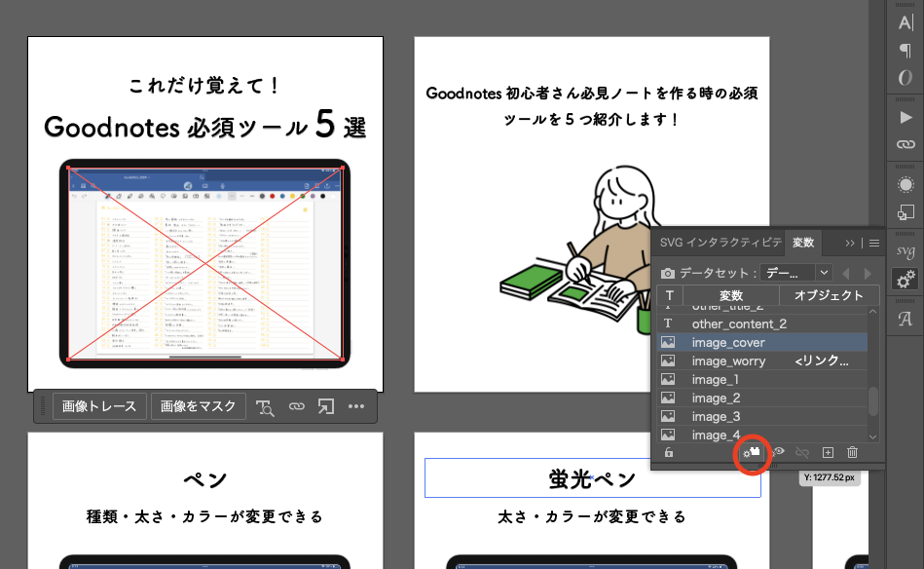
Task: Select the iPad screenshot image with red cross
Action: (x=205, y=264)
